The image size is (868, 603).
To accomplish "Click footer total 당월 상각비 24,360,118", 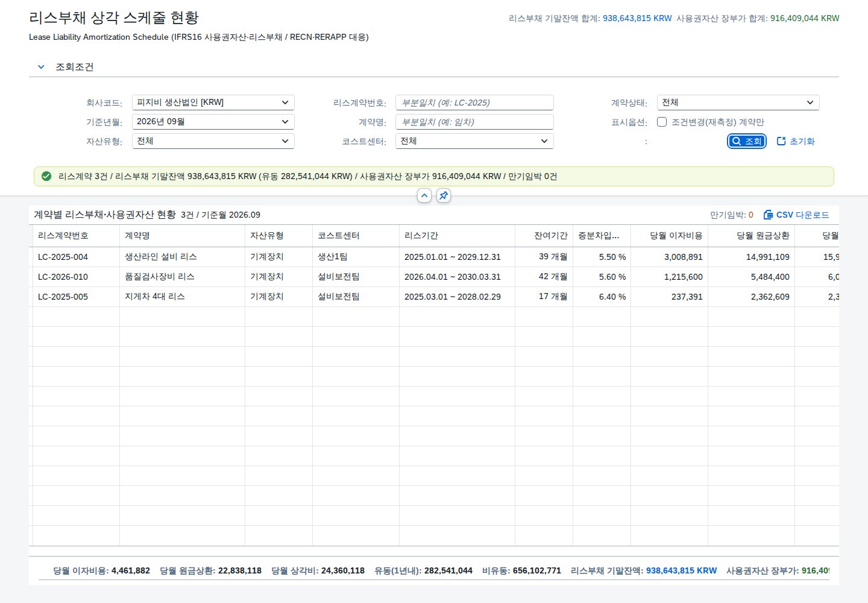I will (318, 570).
